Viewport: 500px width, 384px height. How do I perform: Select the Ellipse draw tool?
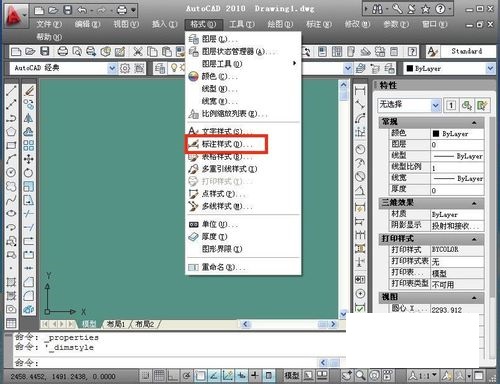click(11, 214)
